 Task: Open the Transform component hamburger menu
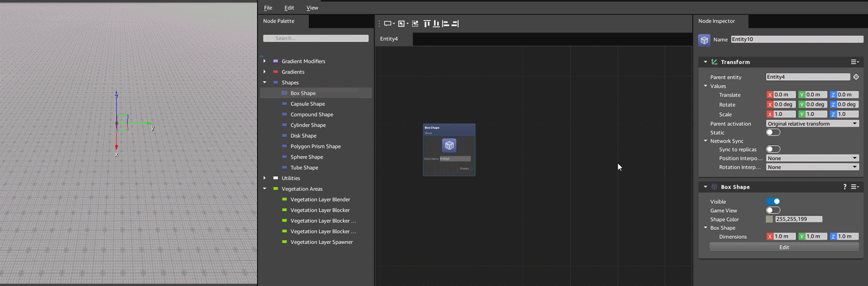(854, 62)
